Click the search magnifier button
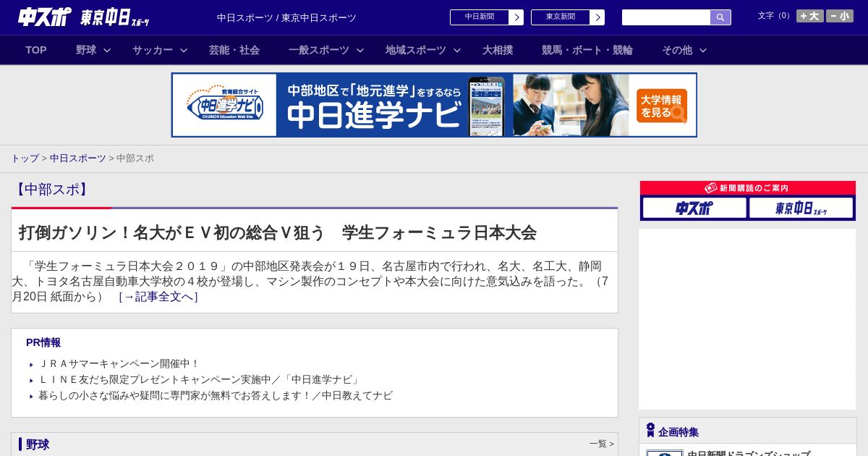868x456 pixels. tap(720, 17)
